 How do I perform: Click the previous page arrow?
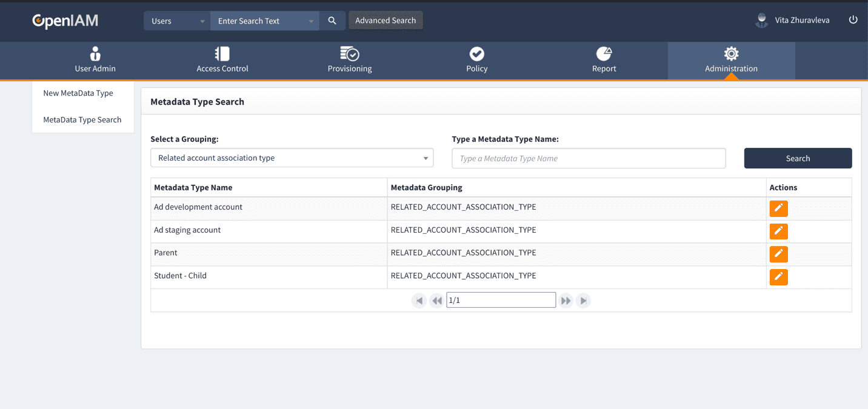pyautogui.click(x=436, y=301)
